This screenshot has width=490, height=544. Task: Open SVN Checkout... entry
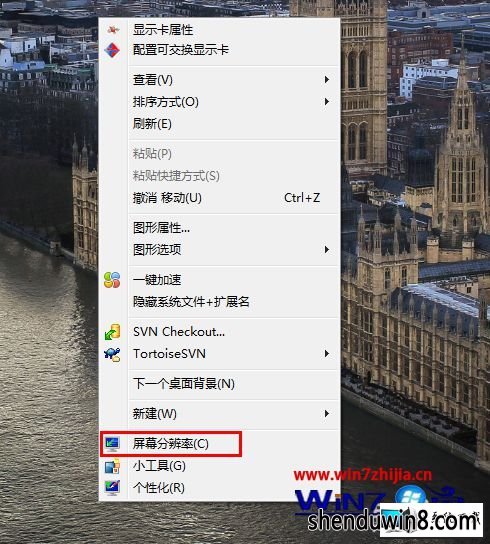(x=219, y=332)
